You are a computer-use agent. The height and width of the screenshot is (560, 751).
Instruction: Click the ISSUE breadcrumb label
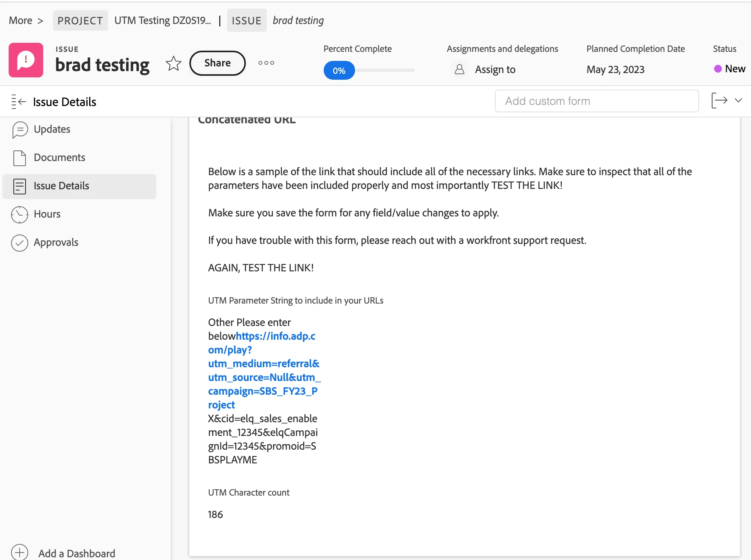[x=247, y=20]
